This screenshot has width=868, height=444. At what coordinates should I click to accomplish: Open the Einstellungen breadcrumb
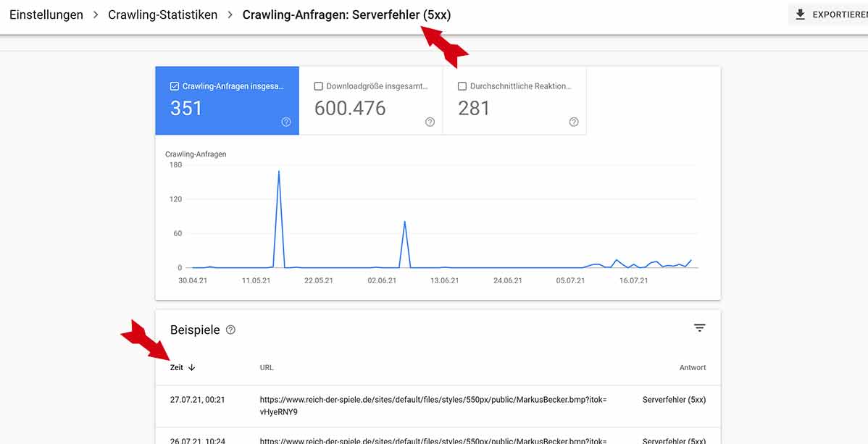46,15
